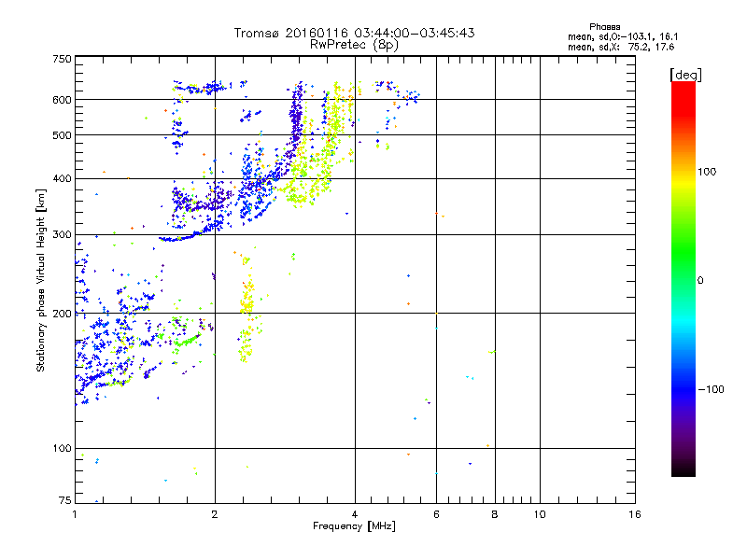Click the y-axis tick label '75'

coord(65,500)
